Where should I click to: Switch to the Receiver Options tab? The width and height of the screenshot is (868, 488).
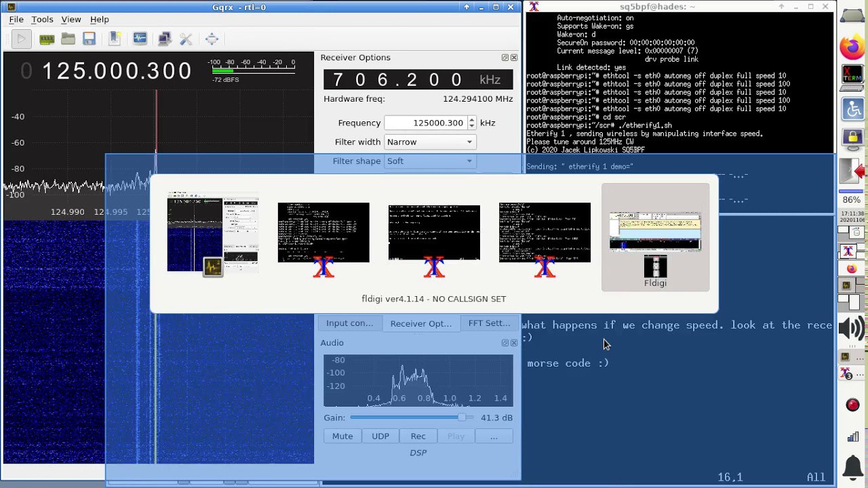pos(420,323)
